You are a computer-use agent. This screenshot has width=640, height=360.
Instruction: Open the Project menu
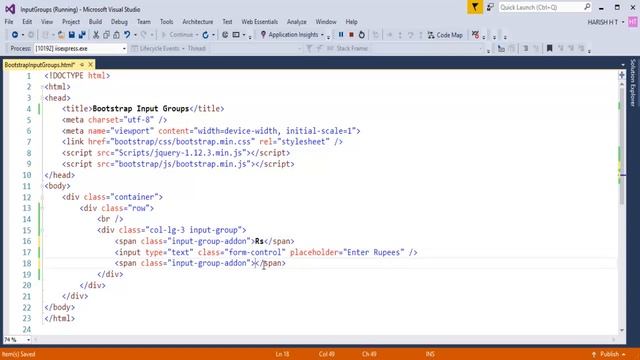[71, 22]
